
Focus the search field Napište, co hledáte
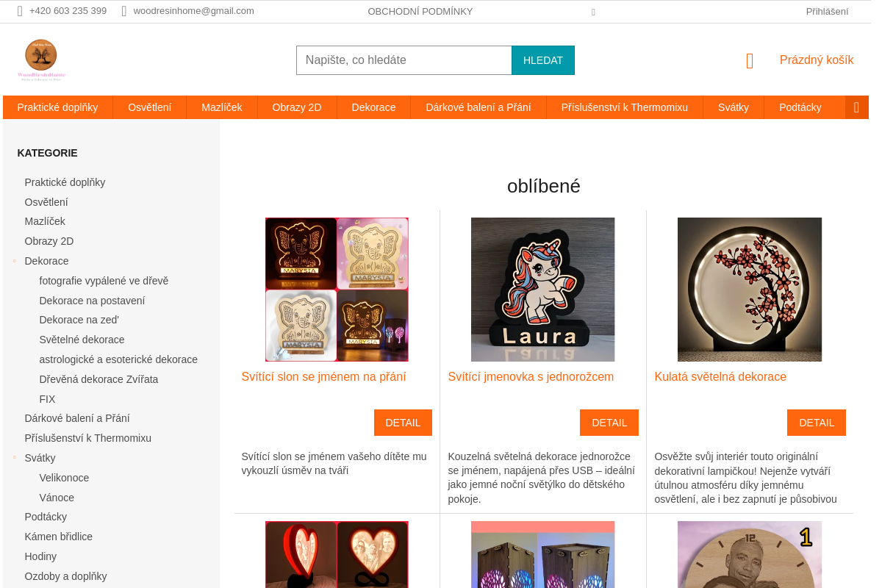404,60
